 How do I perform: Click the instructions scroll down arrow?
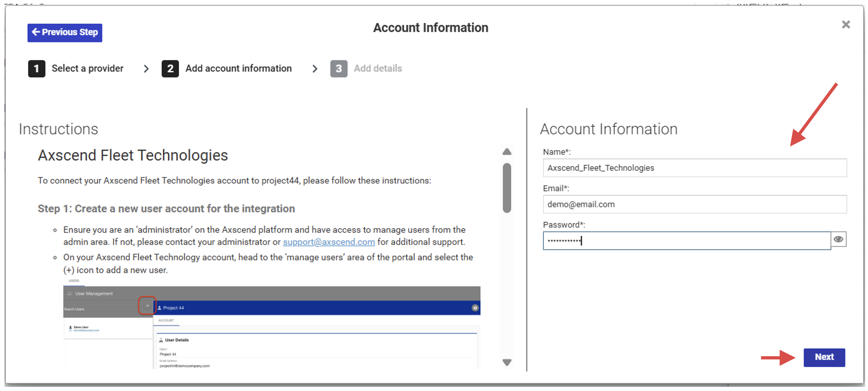(x=507, y=362)
